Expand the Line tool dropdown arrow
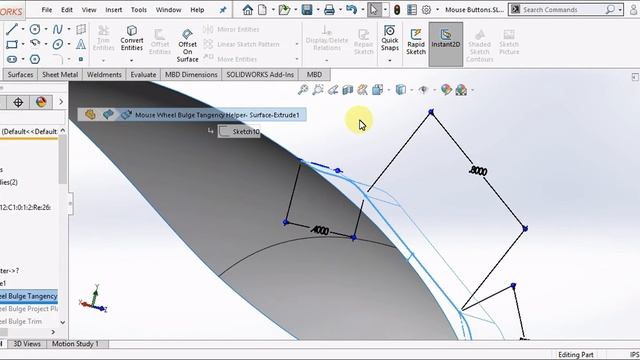The height and width of the screenshot is (360, 640). 23,29
